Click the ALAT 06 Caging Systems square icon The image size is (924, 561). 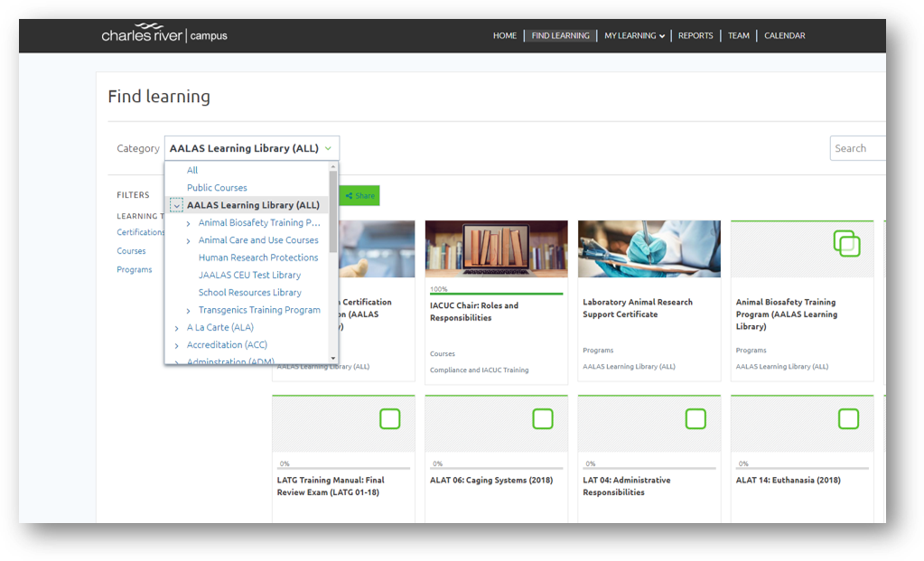click(543, 419)
